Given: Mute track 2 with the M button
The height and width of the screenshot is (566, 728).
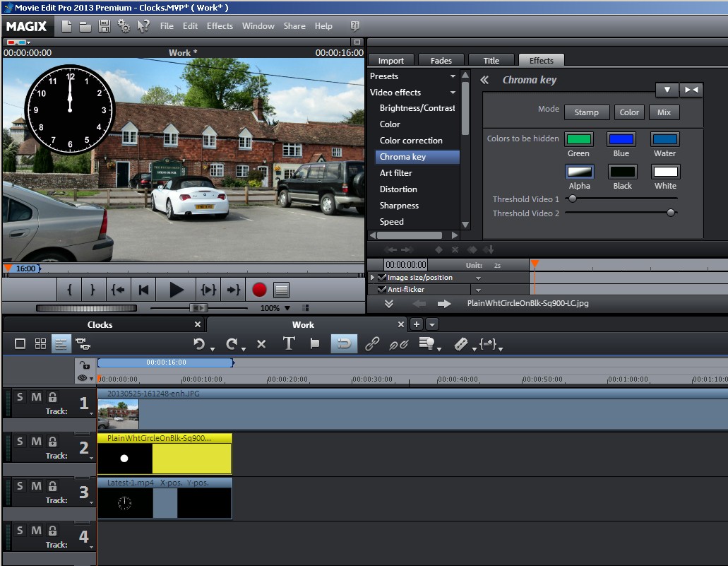Looking at the screenshot, I should (36, 442).
